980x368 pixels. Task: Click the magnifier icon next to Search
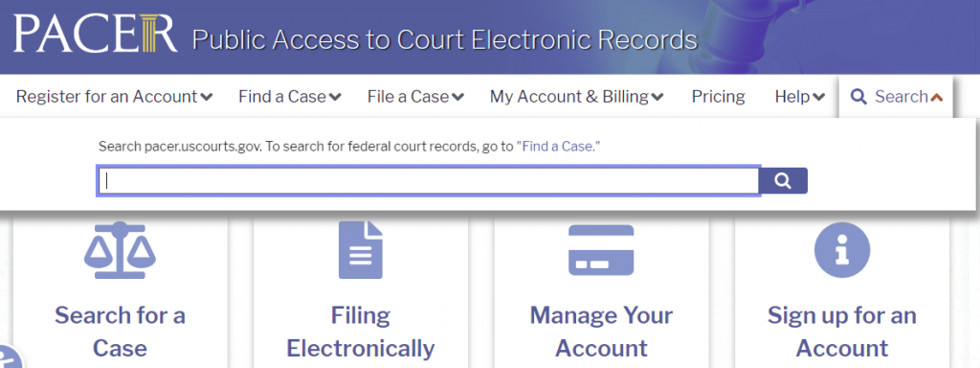tap(858, 97)
